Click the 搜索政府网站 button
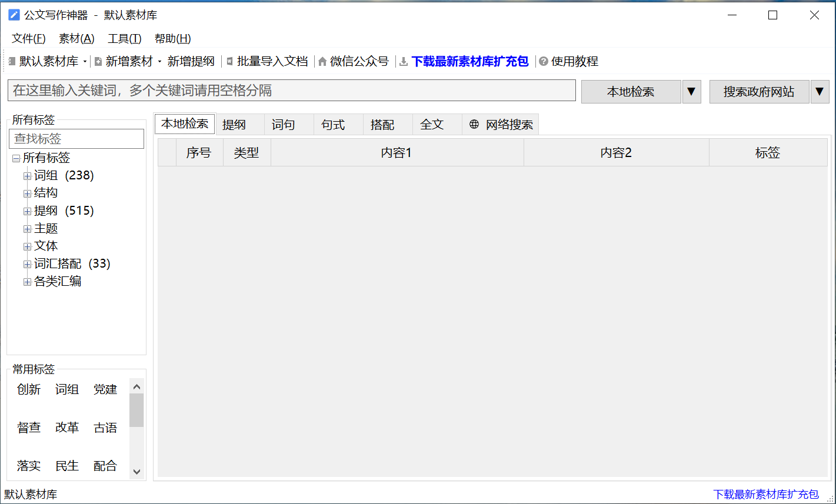Viewport: 836px width, 504px height. [x=758, y=92]
